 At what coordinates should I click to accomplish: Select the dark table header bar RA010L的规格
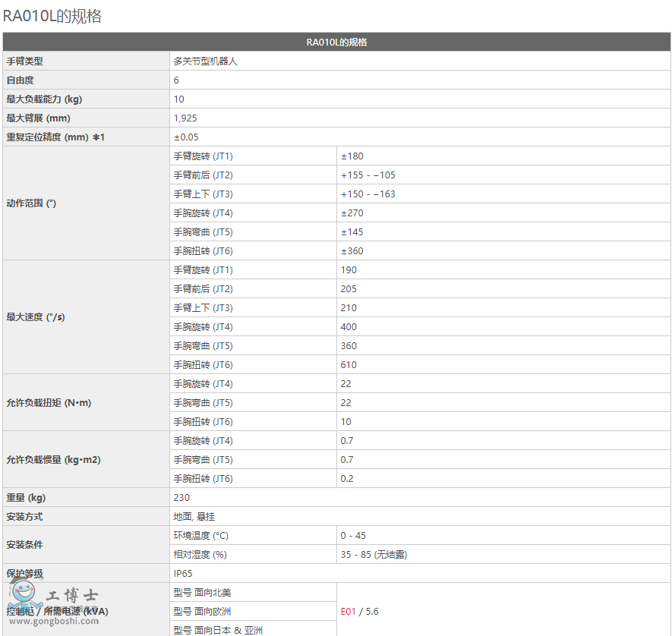[336, 43]
